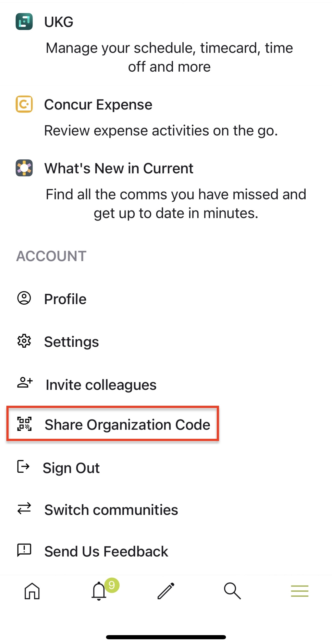332x644 pixels.
Task: Open the search magnifier tab
Action: point(232,591)
